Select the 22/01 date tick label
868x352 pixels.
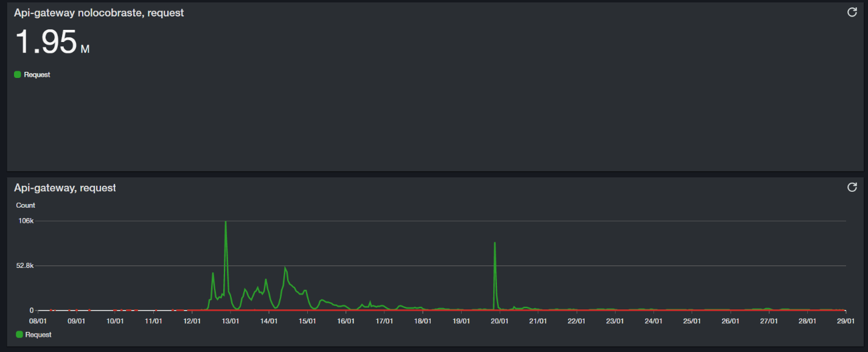577,321
